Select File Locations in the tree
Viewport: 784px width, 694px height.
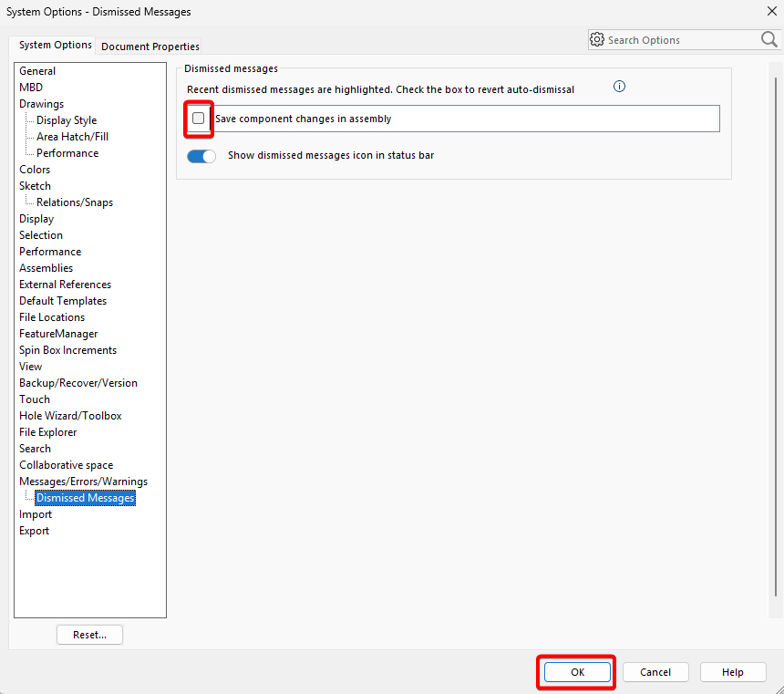pos(52,317)
